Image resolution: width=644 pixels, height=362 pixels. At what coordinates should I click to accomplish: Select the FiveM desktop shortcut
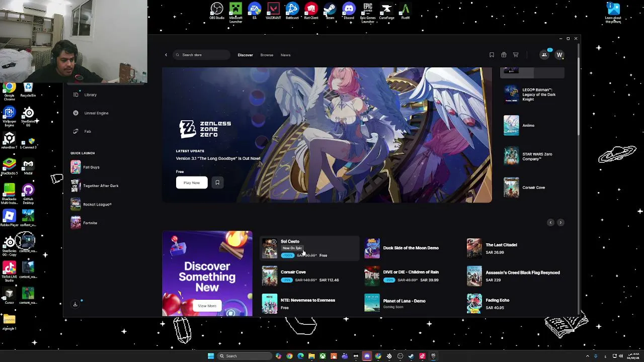click(406, 11)
